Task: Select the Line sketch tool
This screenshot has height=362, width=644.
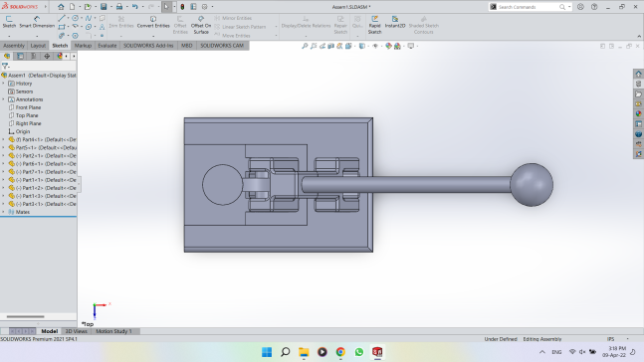Action: click(62, 18)
